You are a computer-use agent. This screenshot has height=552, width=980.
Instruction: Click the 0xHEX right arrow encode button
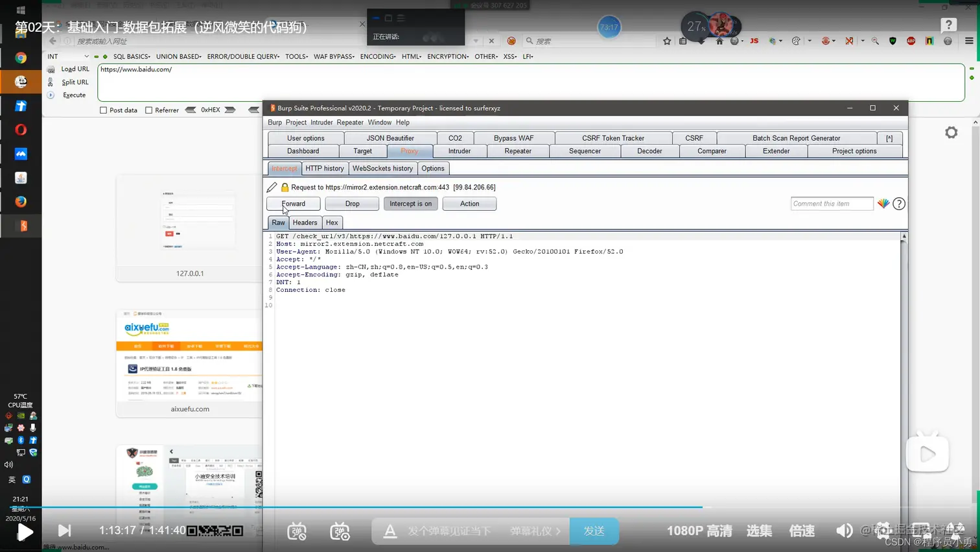tap(230, 110)
